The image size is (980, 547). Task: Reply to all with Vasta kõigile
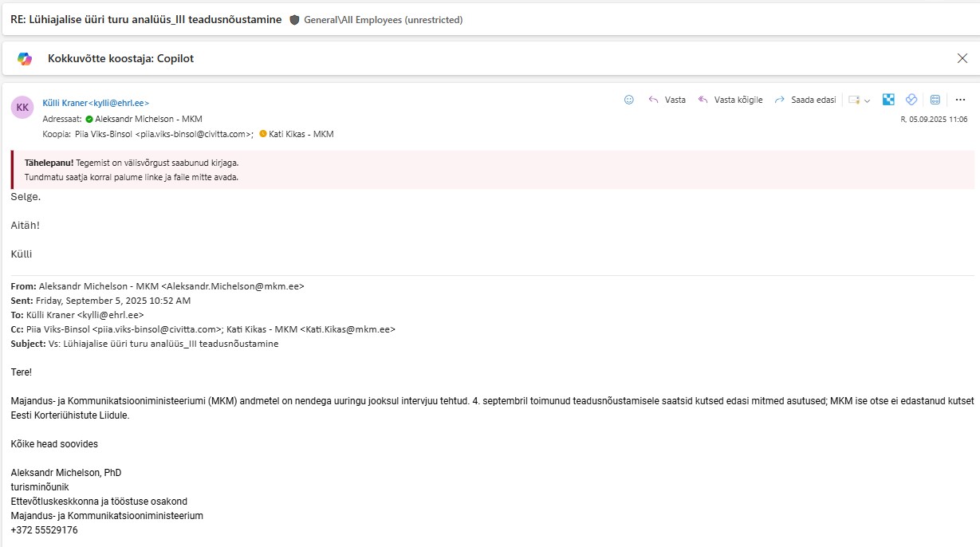click(x=730, y=100)
